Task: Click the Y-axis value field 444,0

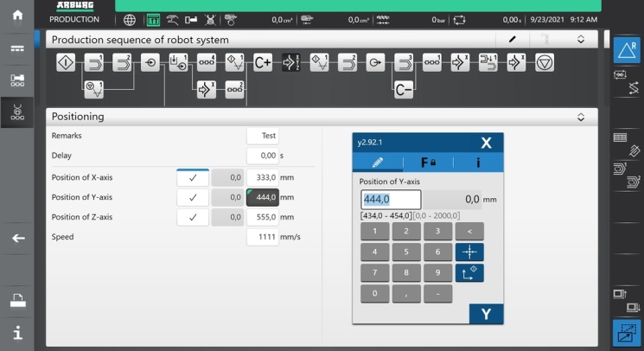Action: click(x=263, y=197)
